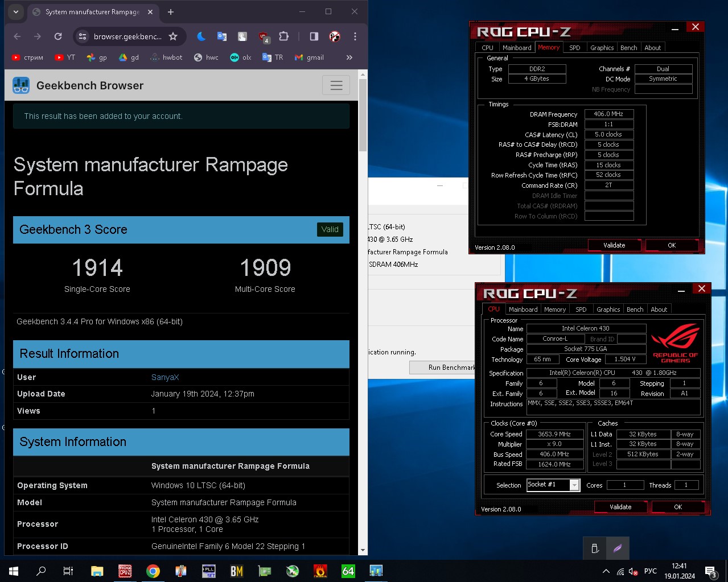Switch to About tab in upper CPU-Z window
728x582 pixels.
coord(653,48)
